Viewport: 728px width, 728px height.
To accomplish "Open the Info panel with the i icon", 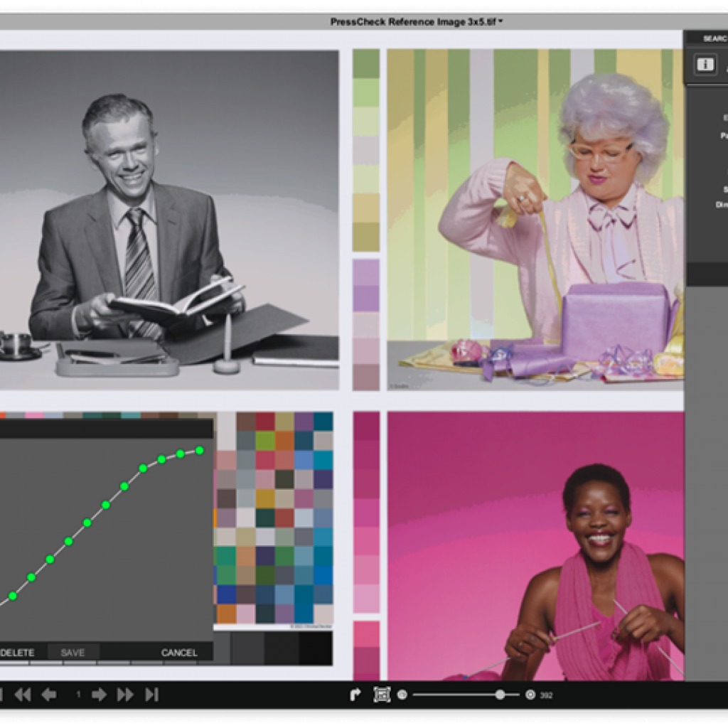I will pyautogui.click(x=704, y=64).
